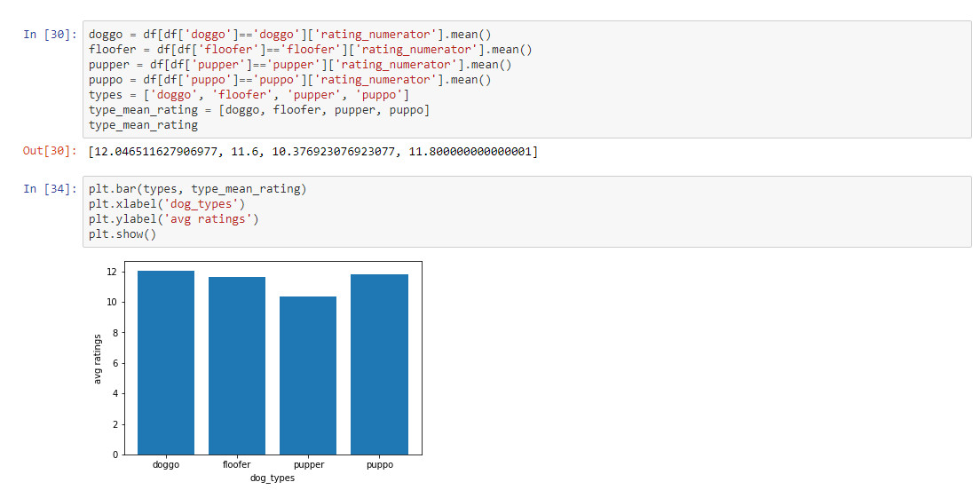The height and width of the screenshot is (498, 980).
Task: Click the pupper mean assignment code line
Action: tap(300, 65)
